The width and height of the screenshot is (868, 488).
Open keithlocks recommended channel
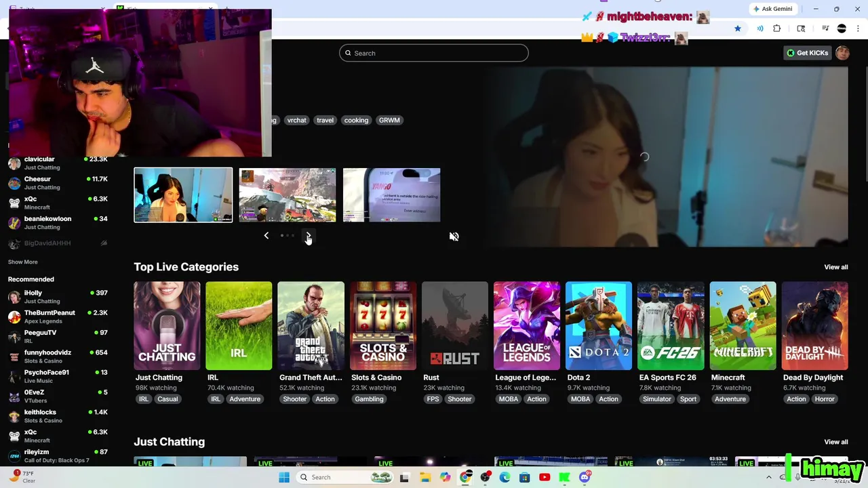click(58, 416)
